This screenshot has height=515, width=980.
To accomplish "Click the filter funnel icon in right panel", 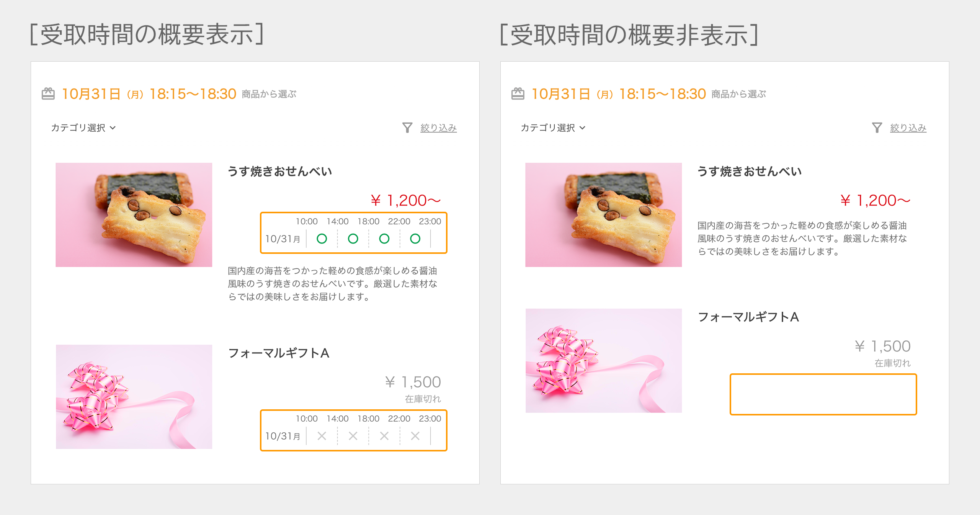I will 877,128.
